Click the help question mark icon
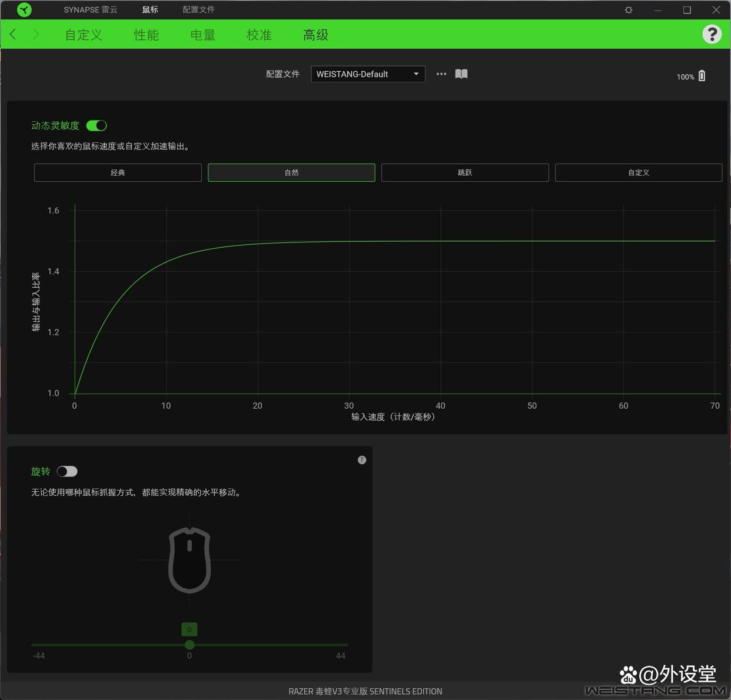 pos(712,35)
